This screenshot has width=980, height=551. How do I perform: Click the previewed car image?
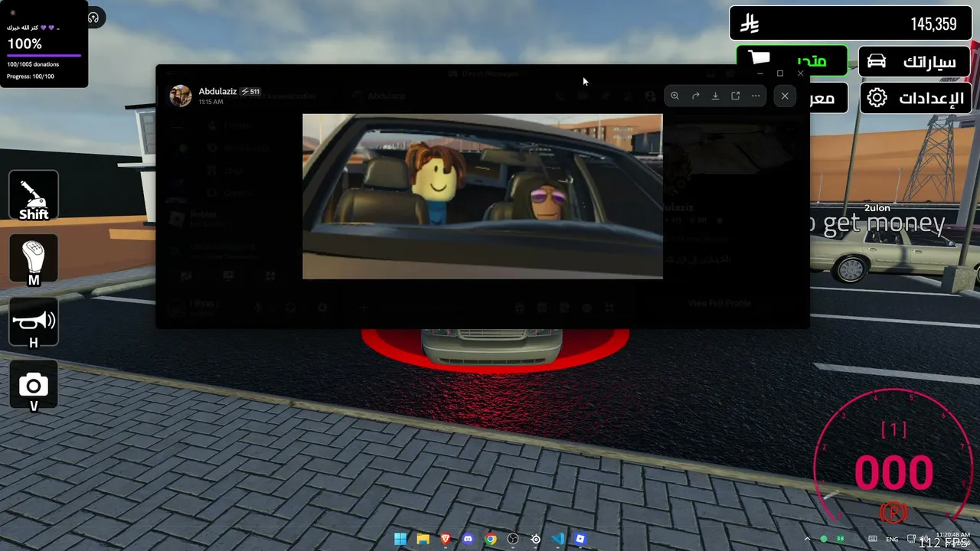click(482, 197)
